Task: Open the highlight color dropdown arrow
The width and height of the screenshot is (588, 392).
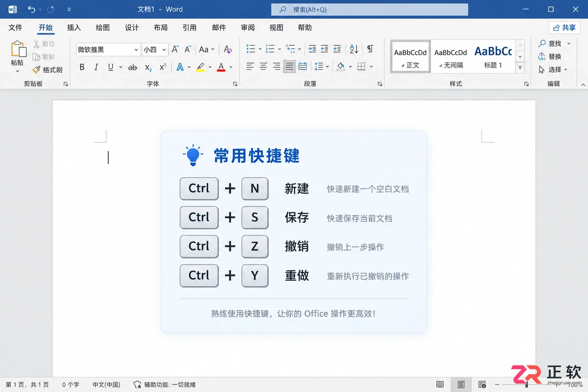Action: 210,67
